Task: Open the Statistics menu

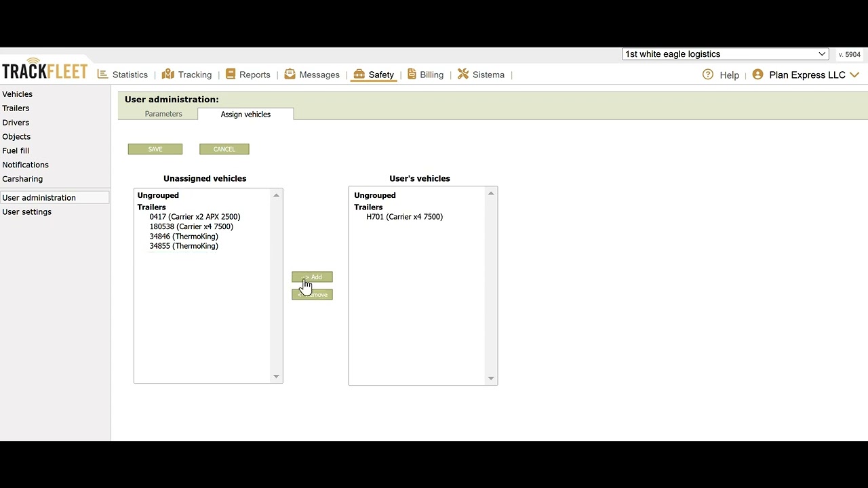Action: pos(130,75)
